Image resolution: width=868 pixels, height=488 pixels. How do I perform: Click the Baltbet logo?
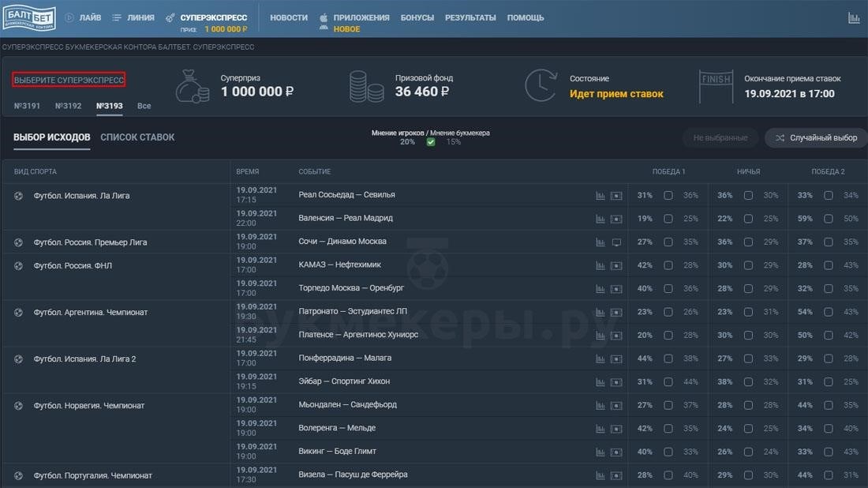pyautogui.click(x=29, y=17)
